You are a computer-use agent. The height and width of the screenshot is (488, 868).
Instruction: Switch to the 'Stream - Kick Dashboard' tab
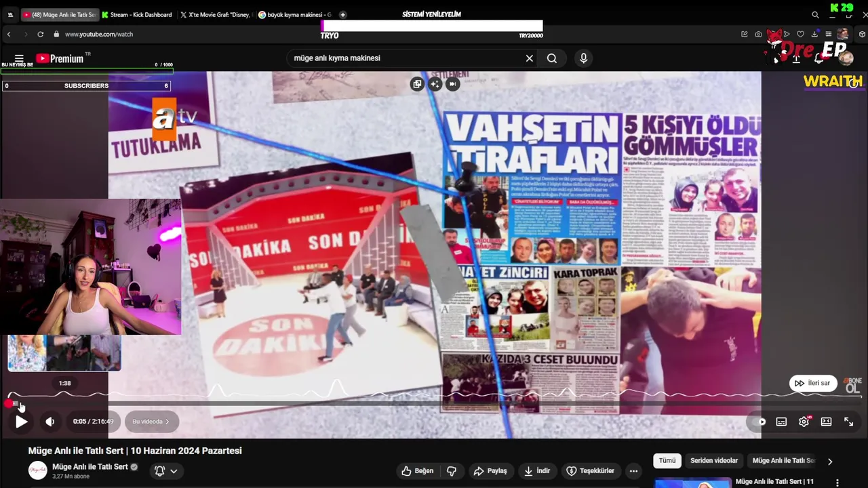pos(138,14)
